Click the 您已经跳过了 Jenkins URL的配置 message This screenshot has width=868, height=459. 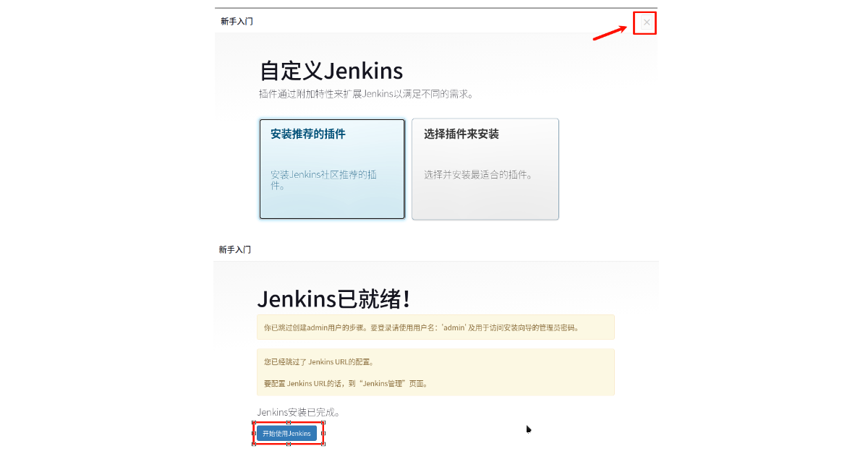point(318,361)
